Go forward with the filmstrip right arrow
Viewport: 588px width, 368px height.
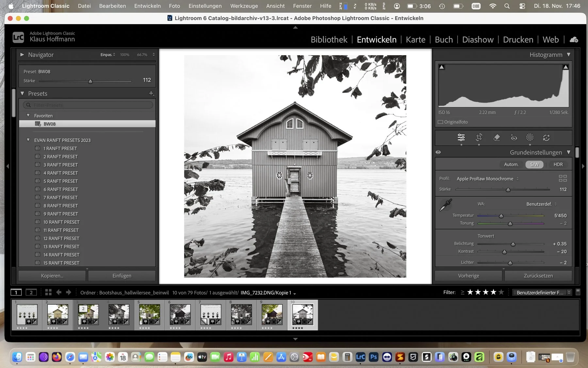(69, 292)
